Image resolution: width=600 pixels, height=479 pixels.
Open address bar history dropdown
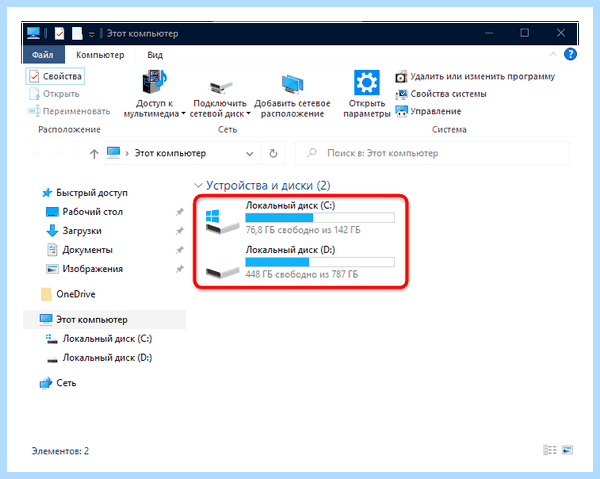249,154
